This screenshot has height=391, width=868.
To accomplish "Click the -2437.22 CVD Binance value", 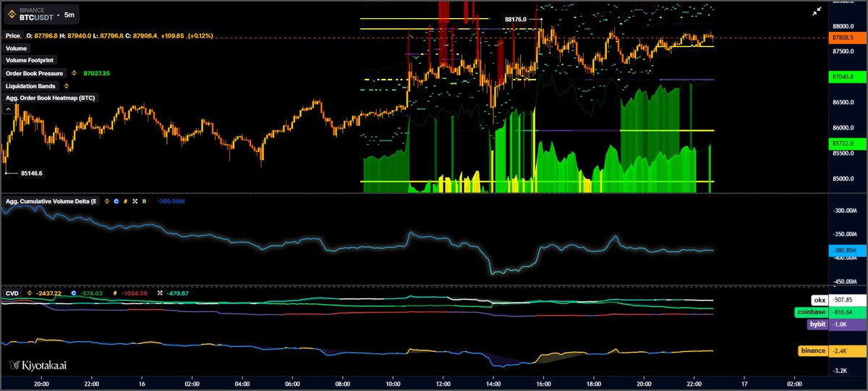I will tap(48, 293).
